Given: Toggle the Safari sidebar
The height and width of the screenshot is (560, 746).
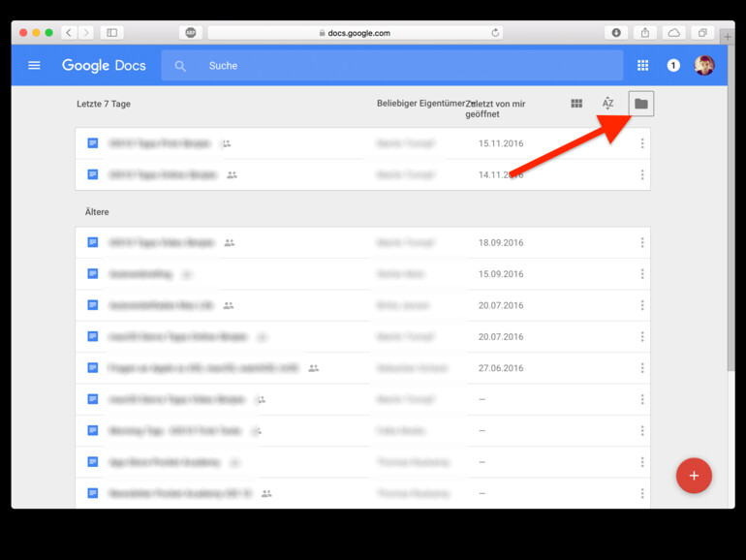Looking at the screenshot, I should 111,32.
